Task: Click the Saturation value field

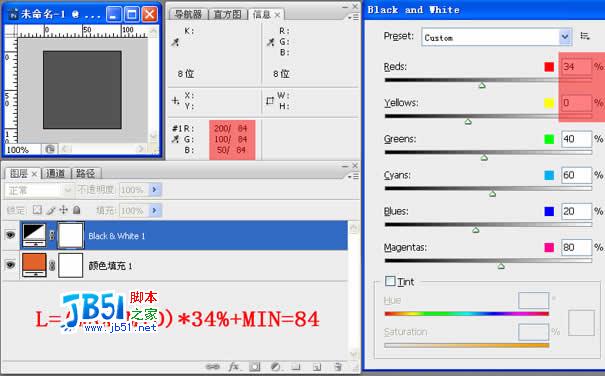Action: (x=534, y=332)
